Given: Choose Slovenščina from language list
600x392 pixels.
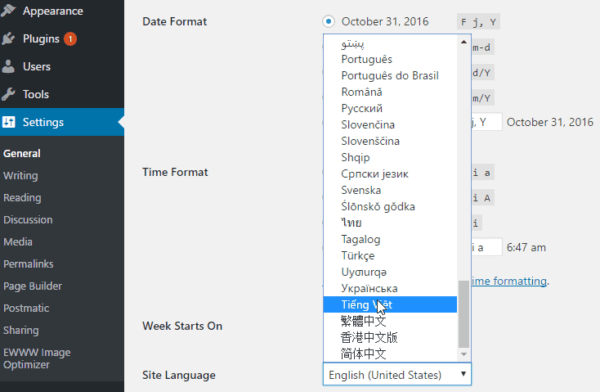Looking at the screenshot, I should (x=390, y=141).
